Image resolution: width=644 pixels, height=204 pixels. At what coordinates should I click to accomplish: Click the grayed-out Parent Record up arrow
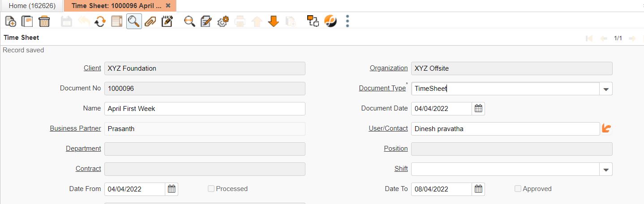257,21
